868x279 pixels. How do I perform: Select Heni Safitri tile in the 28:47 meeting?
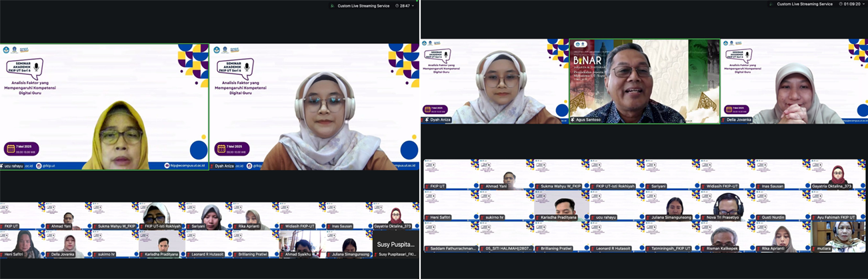coord(22,244)
